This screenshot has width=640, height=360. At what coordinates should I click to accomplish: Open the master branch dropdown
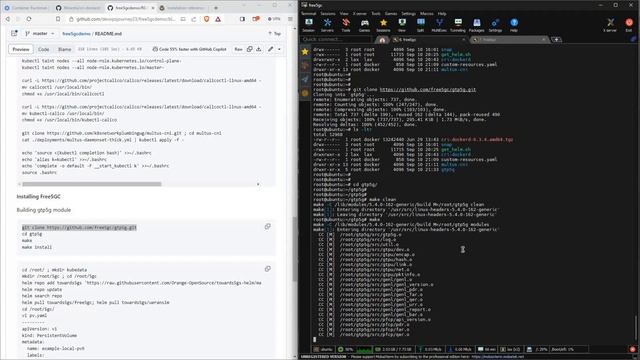pos(40,33)
